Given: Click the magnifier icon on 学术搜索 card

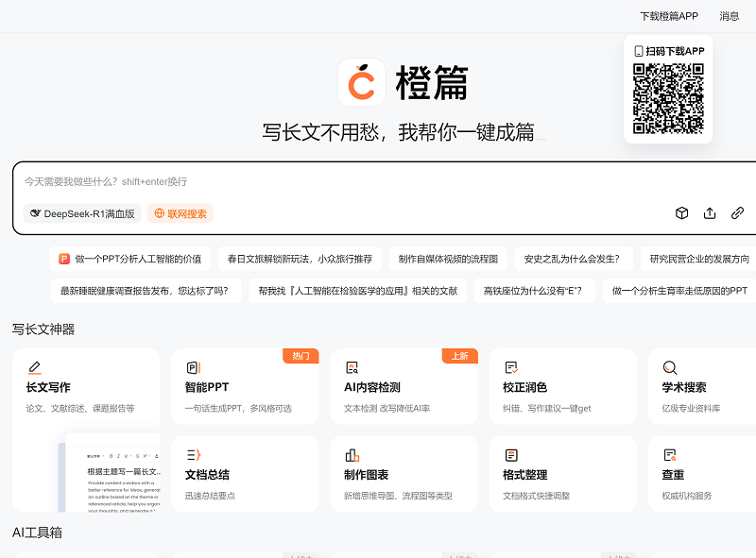Looking at the screenshot, I should 670,367.
